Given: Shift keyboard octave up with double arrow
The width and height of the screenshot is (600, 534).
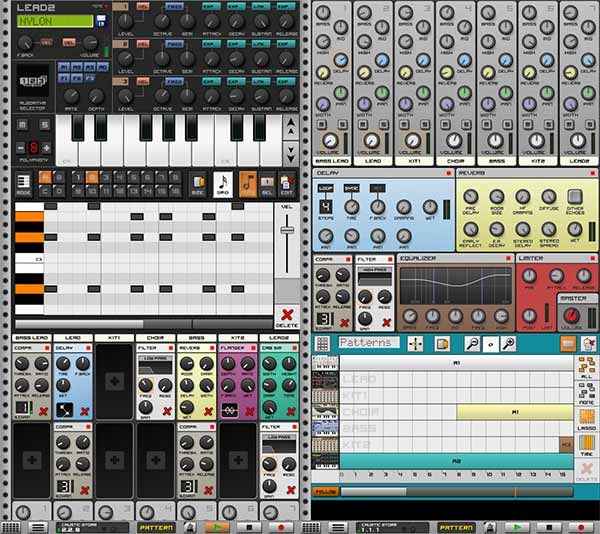Looking at the screenshot, I should click(x=291, y=127).
